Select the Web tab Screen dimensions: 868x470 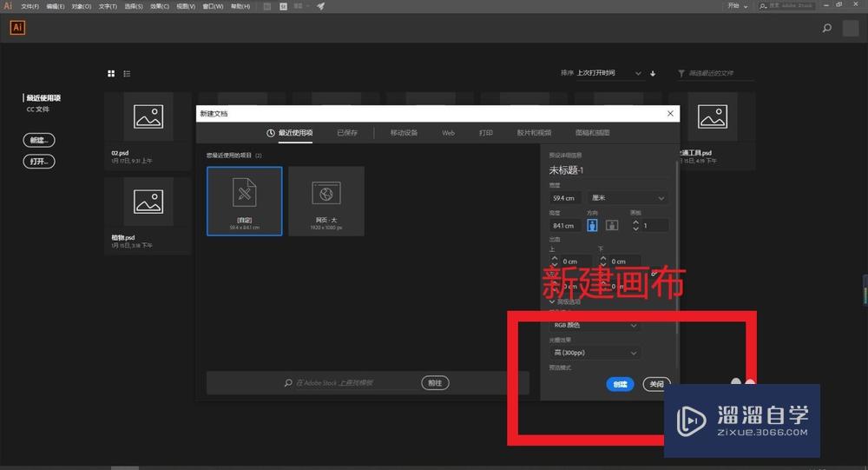(x=449, y=133)
